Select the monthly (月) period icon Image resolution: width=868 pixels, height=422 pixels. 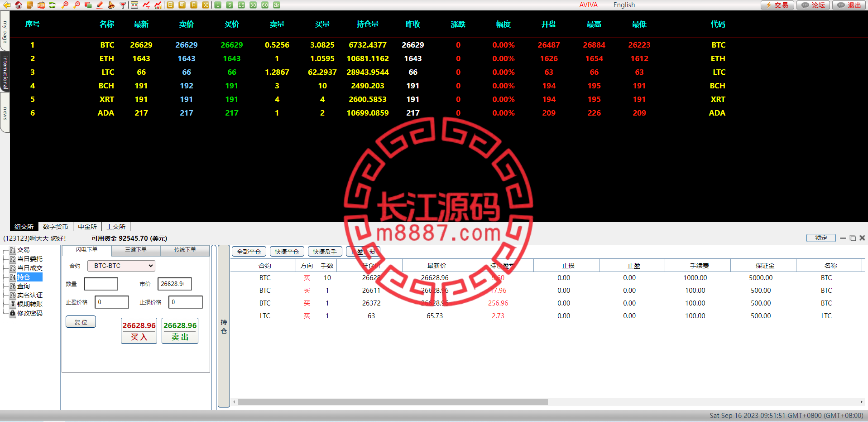(x=194, y=5)
